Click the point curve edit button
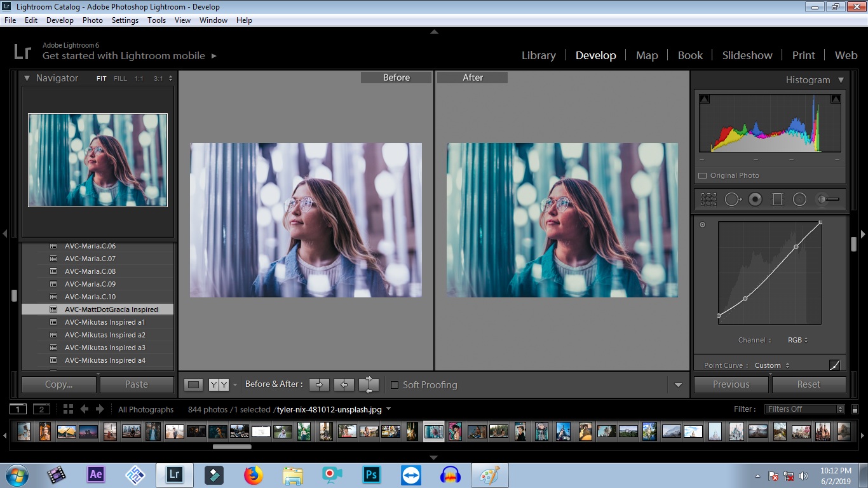The image size is (868, 488). [835, 365]
